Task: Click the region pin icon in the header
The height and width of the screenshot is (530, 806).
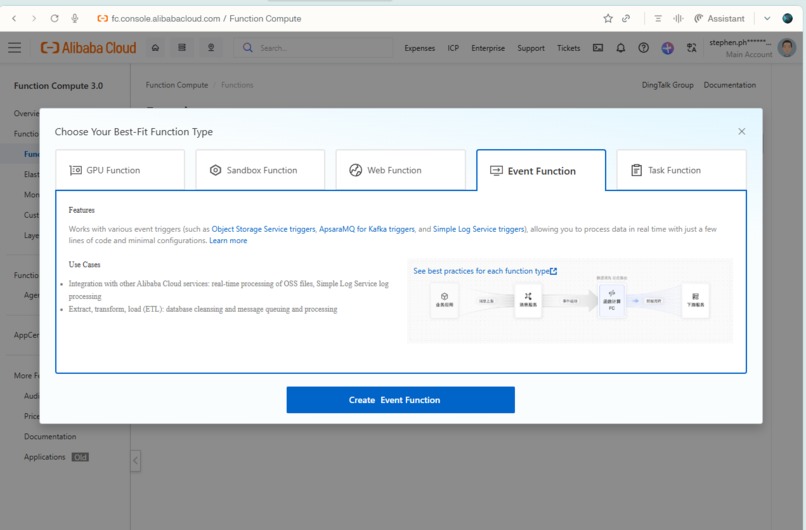Action: [211, 48]
